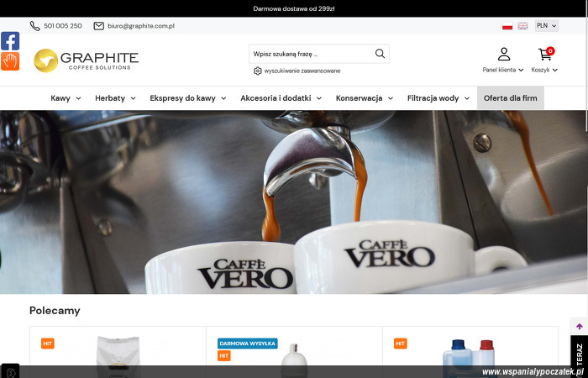Viewport: 588px width, 378px height.
Task: Open the Akcesoria i dodatki menu
Action: (x=276, y=98)
